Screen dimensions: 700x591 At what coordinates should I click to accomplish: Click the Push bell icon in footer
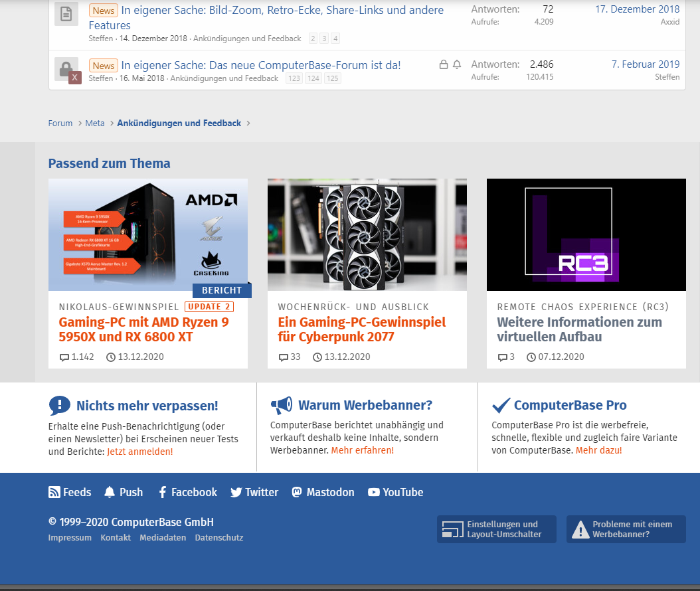(110, 492)
